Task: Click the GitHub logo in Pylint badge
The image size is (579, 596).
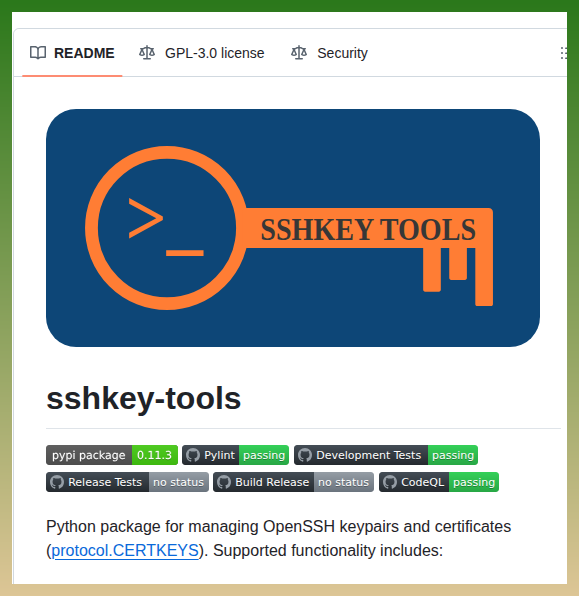Action: pyautogui.click(x=193, y=455)
